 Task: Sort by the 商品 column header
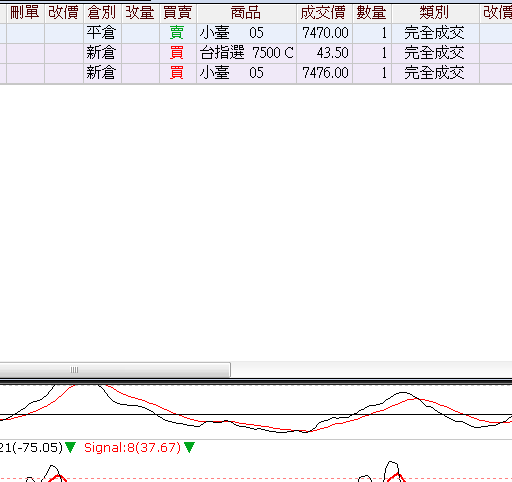click(x=246, y=13)
